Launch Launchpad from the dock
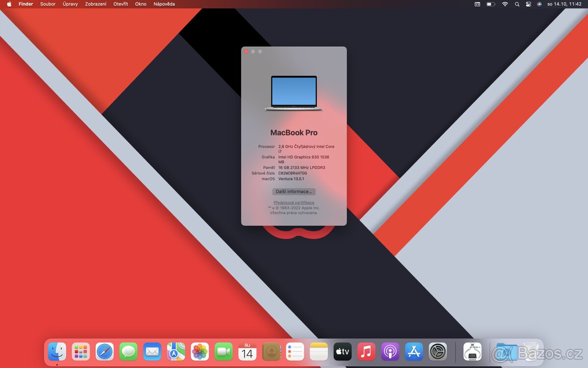 click(x=81, y=352)
